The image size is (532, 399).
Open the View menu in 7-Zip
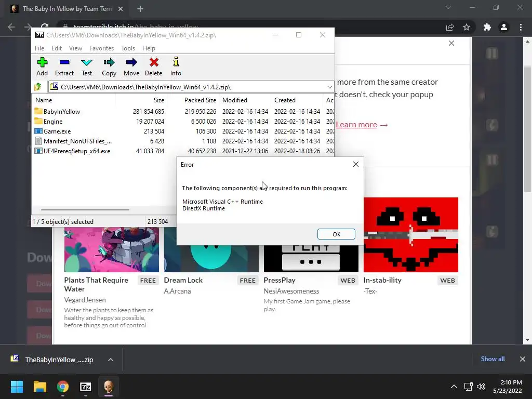pos(75,48)
